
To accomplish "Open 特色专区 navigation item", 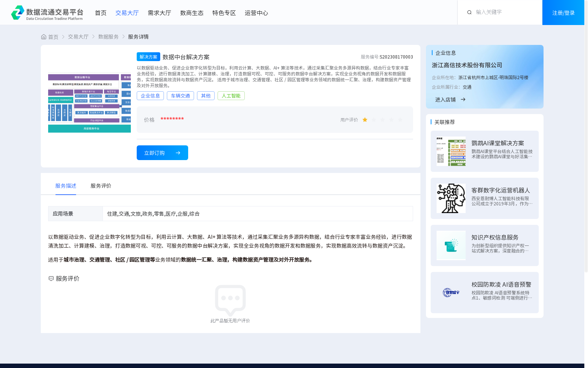I will click(224, 13).
